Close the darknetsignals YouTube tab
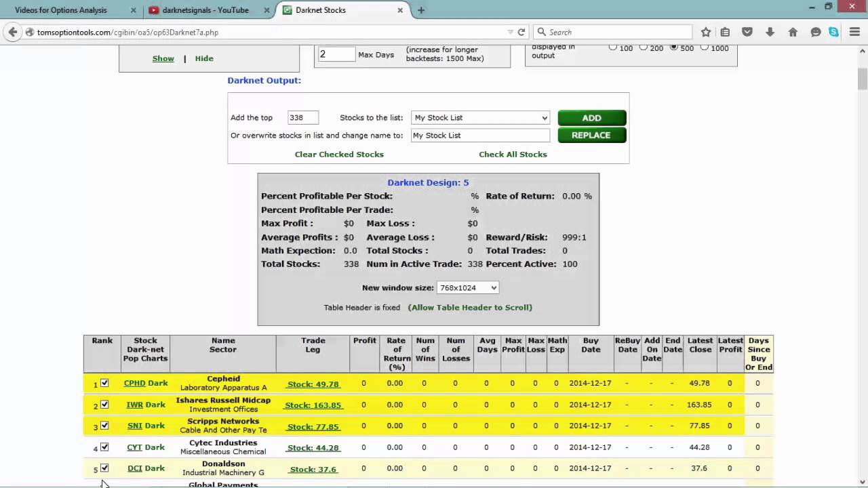Viewport: 868px width, 488px height. point(267,10)
